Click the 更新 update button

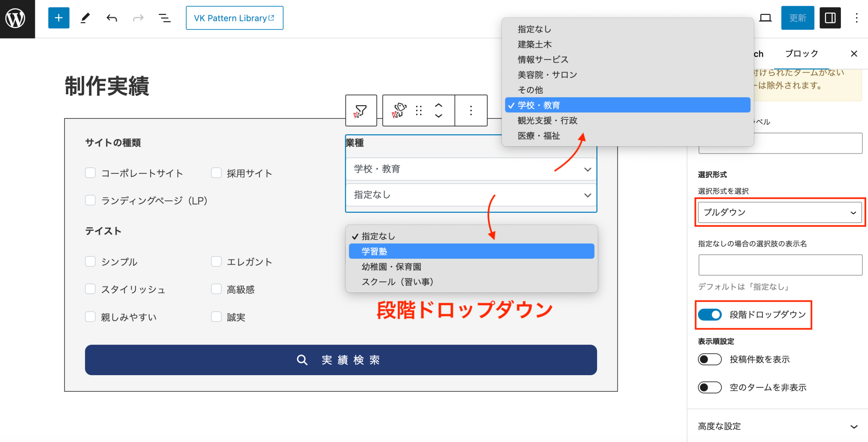point(797,18)
